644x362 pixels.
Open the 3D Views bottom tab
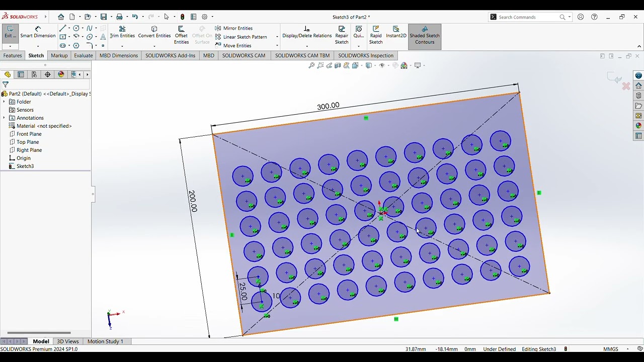coord(68,341)
